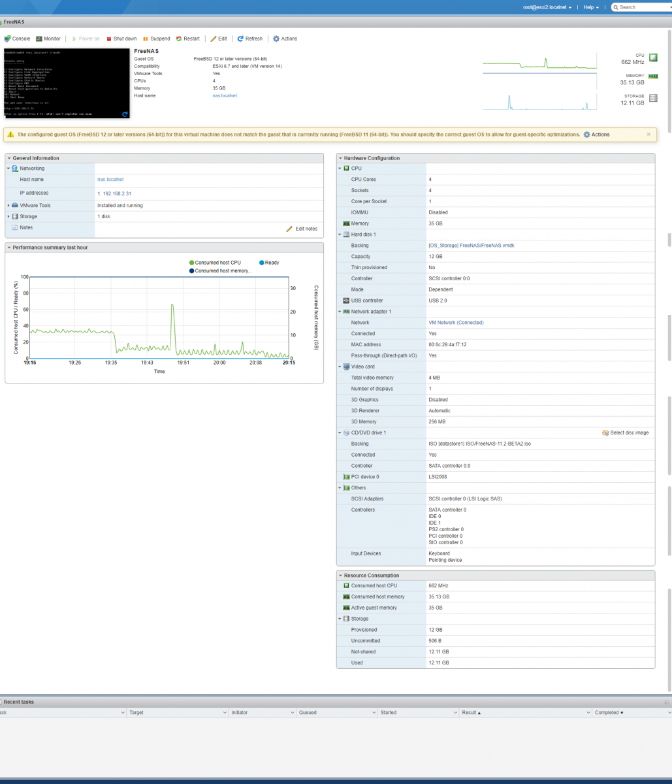Viewport: 672px width, 784px height.
Task: Click nas.localnet link in General Information
Action: coord(110,180)
